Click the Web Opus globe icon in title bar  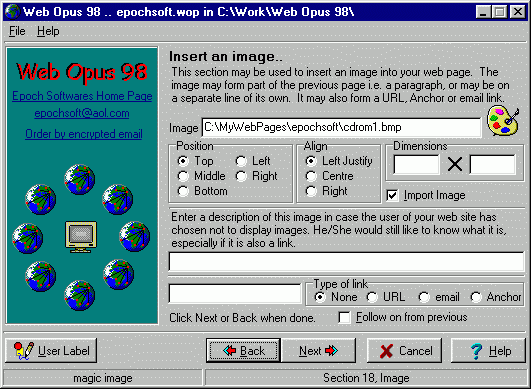pos(13,12)
